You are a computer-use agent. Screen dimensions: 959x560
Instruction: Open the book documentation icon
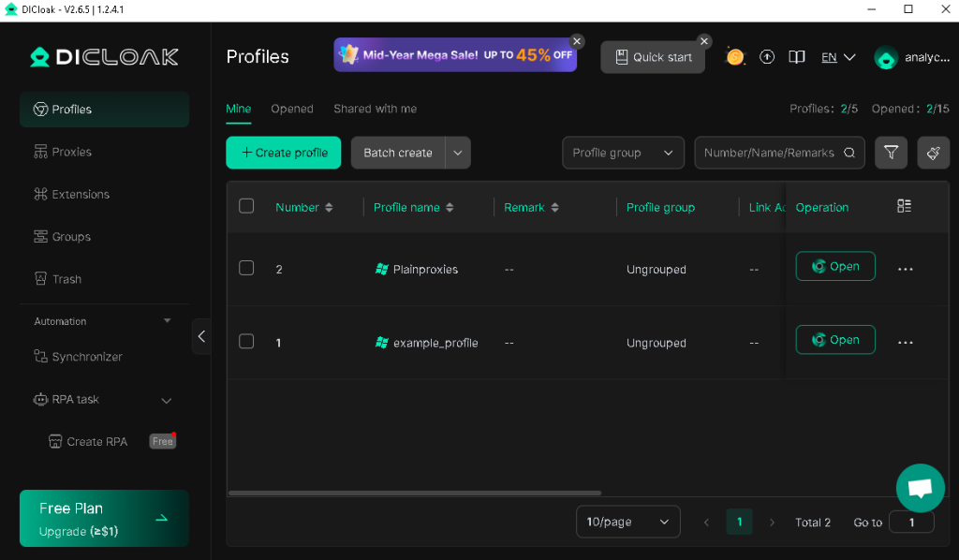(x=796, y=57)
